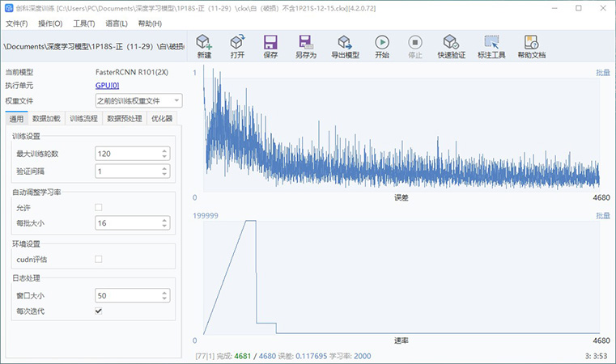Open the 帮助文档 help documentation
The width and height of the screenshot is (616, 364).
[x=531, y=46]
